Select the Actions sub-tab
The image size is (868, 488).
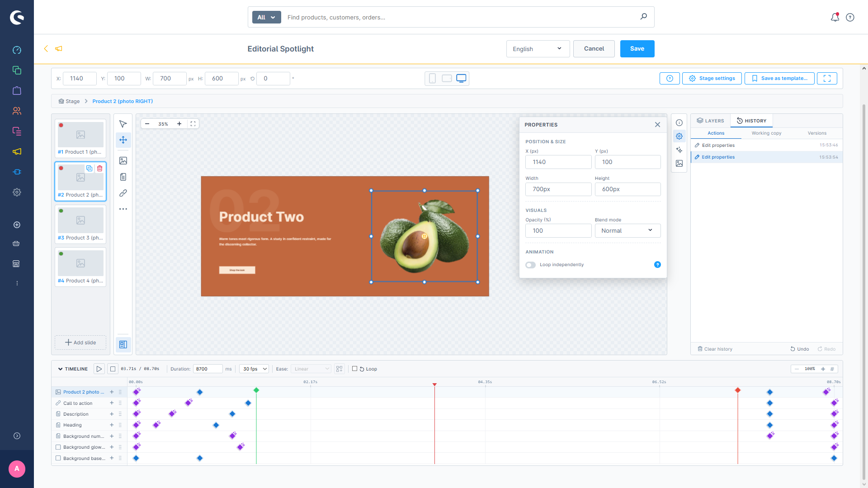tap(716, 133)
